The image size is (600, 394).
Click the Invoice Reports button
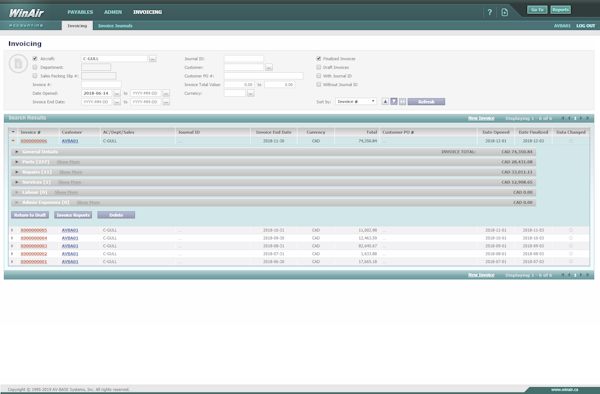coord(73,215)
